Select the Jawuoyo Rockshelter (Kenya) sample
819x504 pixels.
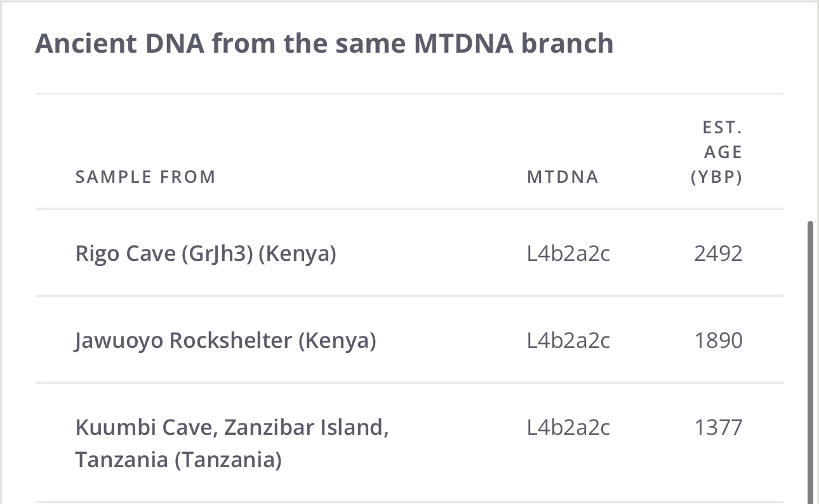225,341
